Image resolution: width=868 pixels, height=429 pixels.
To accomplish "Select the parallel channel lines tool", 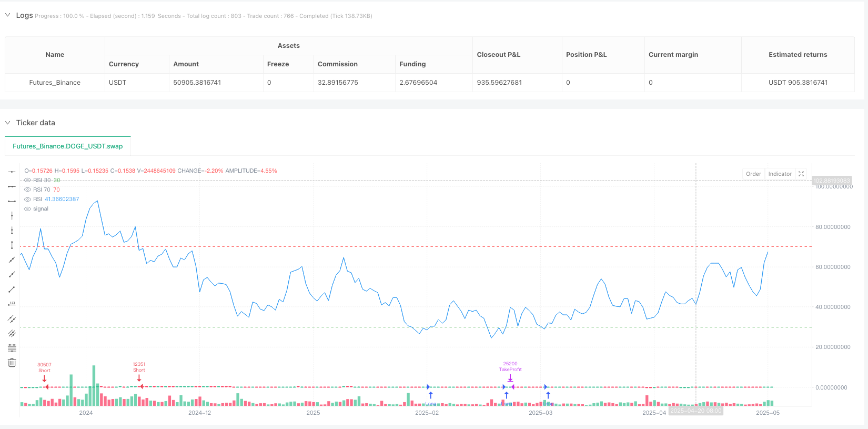I will [x=12, y=334].
